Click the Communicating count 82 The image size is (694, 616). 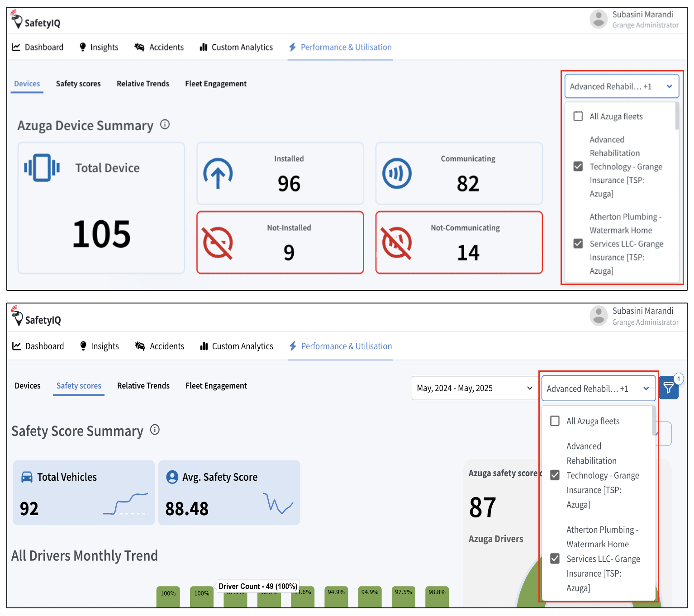tap(468, 184)
